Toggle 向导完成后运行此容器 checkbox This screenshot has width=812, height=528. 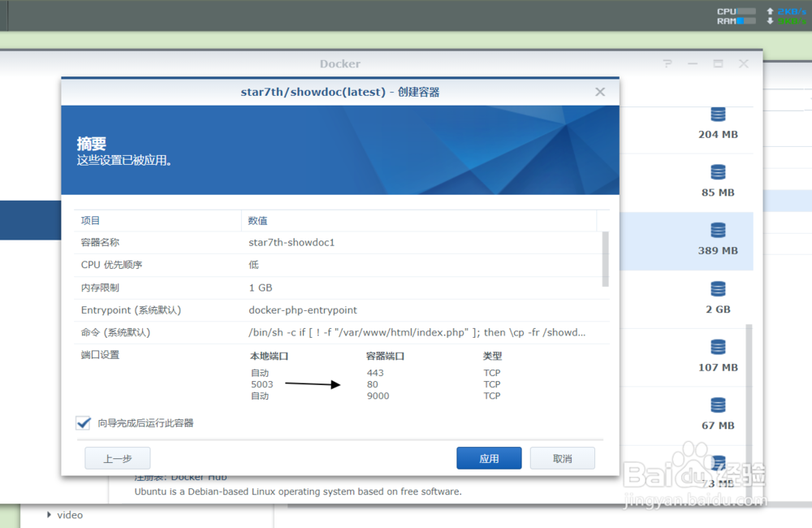click(84, 423)
